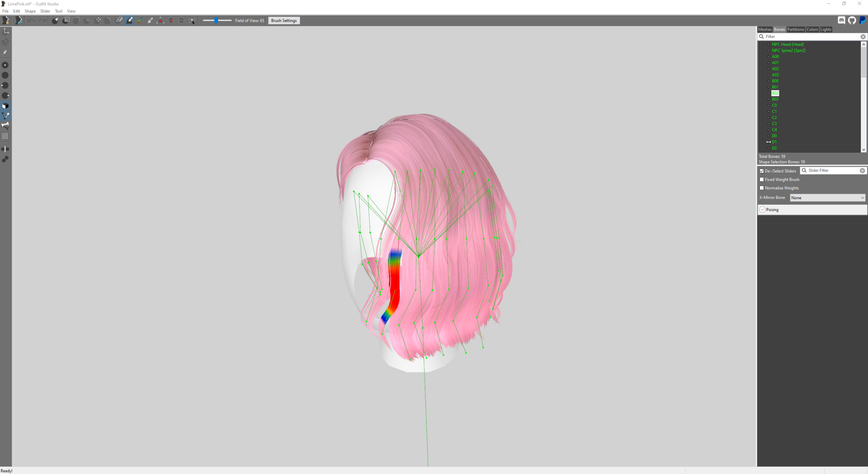Select the red triangle Collapse Vertex tool
The image size is (868, 474).
pyautogui.click(x=160, y=20)
